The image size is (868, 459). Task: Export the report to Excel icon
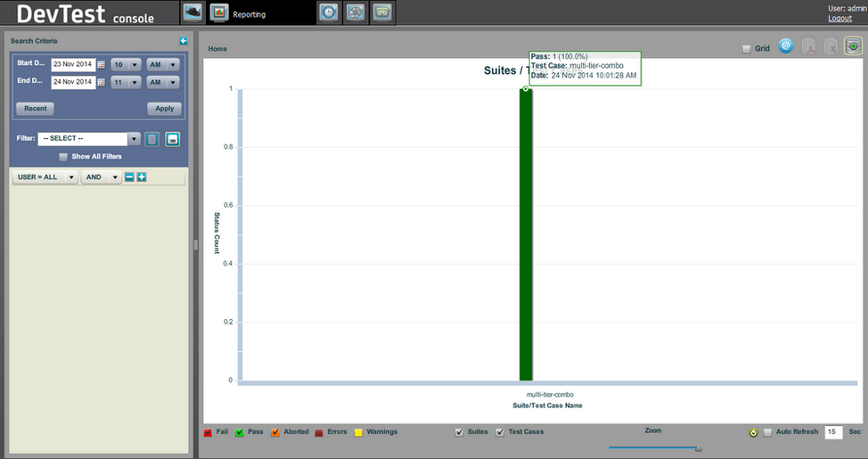(831, 46)
